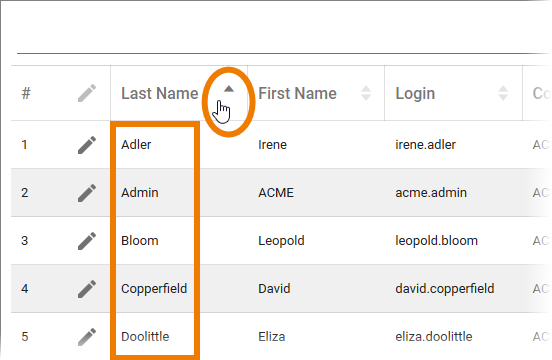Screen dimensions: 552x360
Task: Click login acme.admin cell
Action: tap(431, 192)
